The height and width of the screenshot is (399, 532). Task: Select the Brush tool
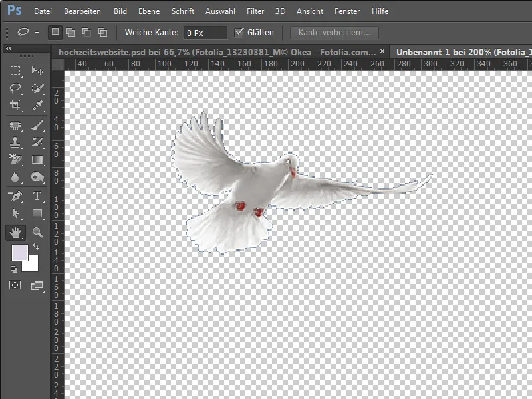coord(37,125)
